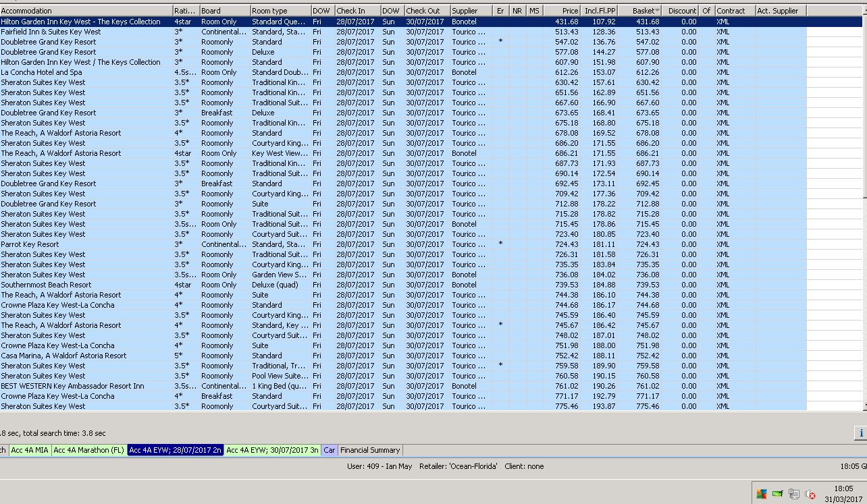This screenshot has width=867, height=504.
Task: Click the Discount column header
Action: point(680,11)
